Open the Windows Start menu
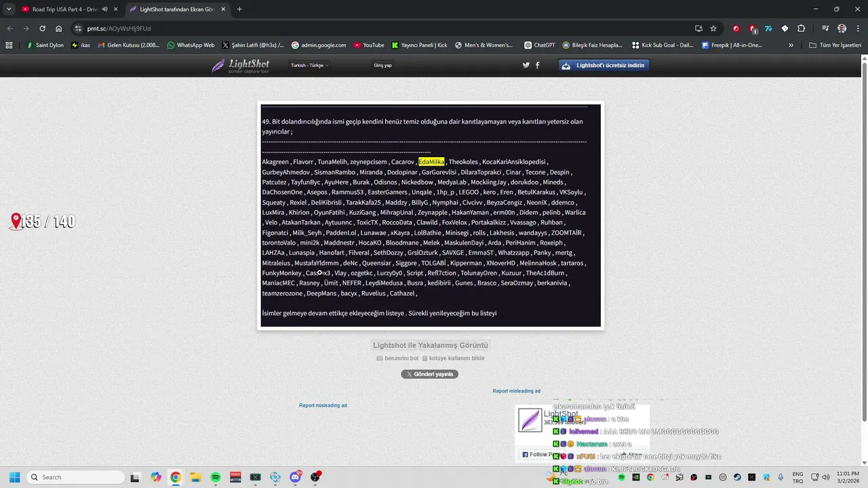 coord(14,477)
